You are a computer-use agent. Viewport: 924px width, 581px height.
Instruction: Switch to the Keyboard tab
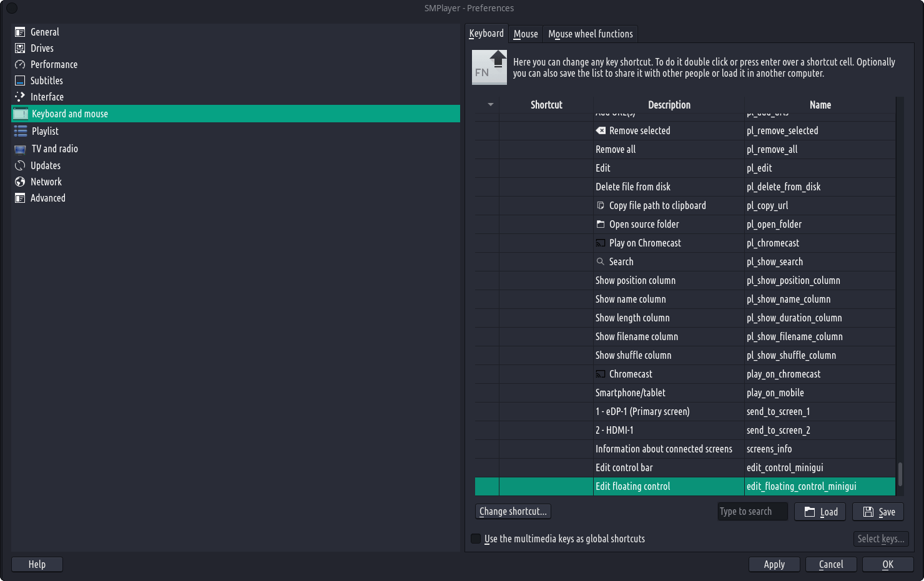[486, 34]
